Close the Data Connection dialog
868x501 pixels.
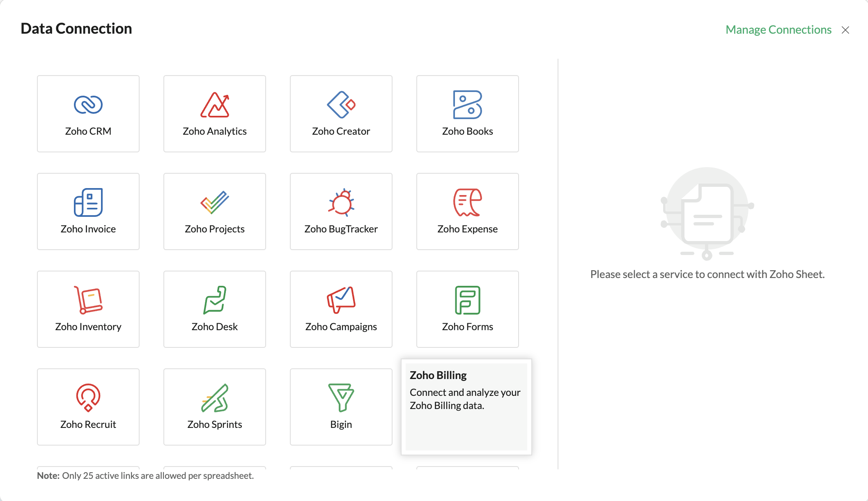pos(845,30)
